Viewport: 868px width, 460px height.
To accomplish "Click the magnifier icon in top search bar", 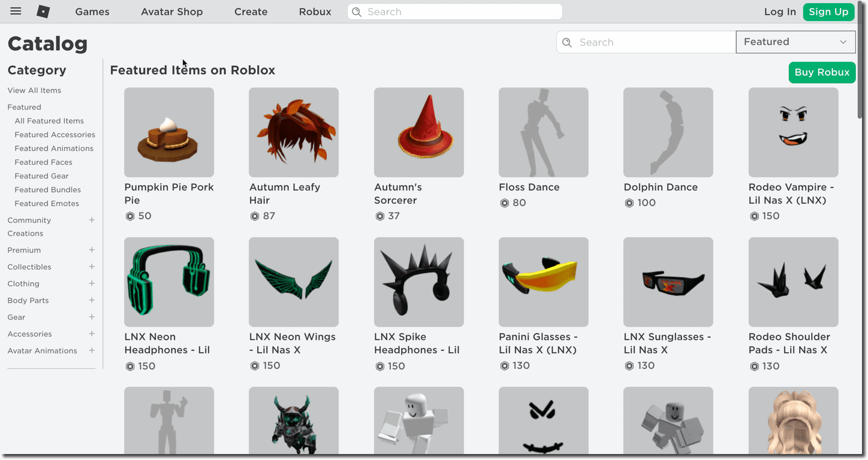I will pyautogui.click(x=357, y=12).
